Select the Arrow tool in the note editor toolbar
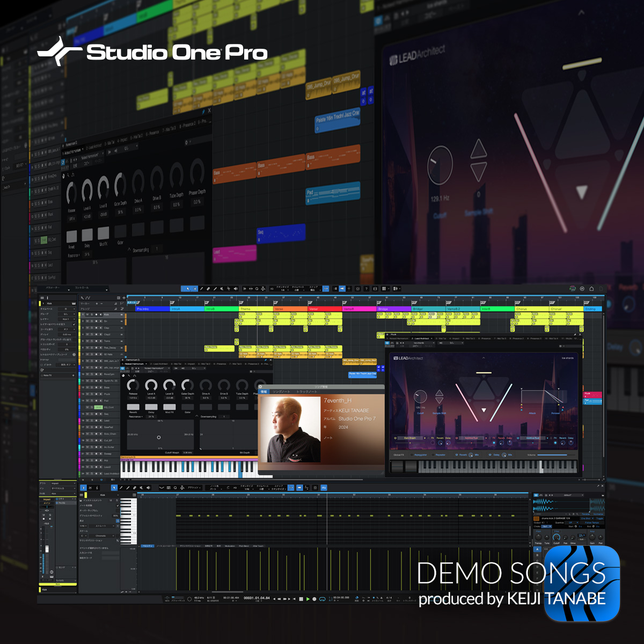The height and width of the screenshot is (644, 644). coord(114,487)
